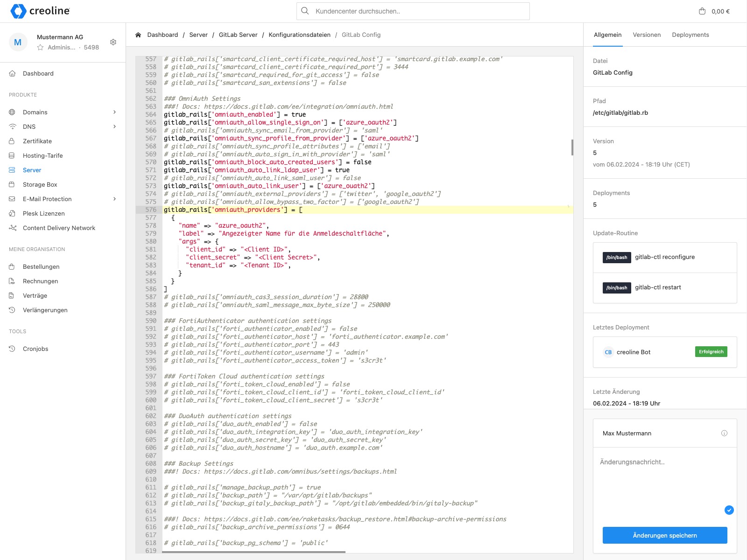Go to Server breadcrumb link

pos(198,35)
